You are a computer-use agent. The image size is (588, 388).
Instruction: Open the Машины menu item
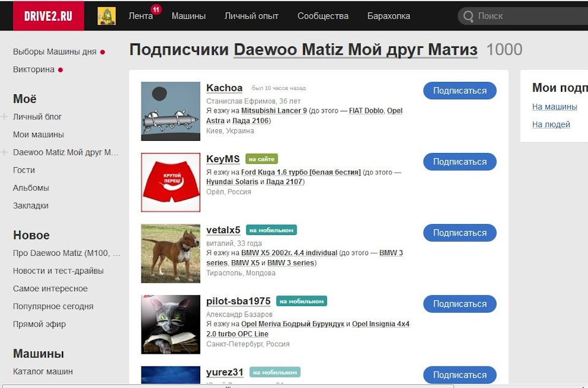click(189, 16)
